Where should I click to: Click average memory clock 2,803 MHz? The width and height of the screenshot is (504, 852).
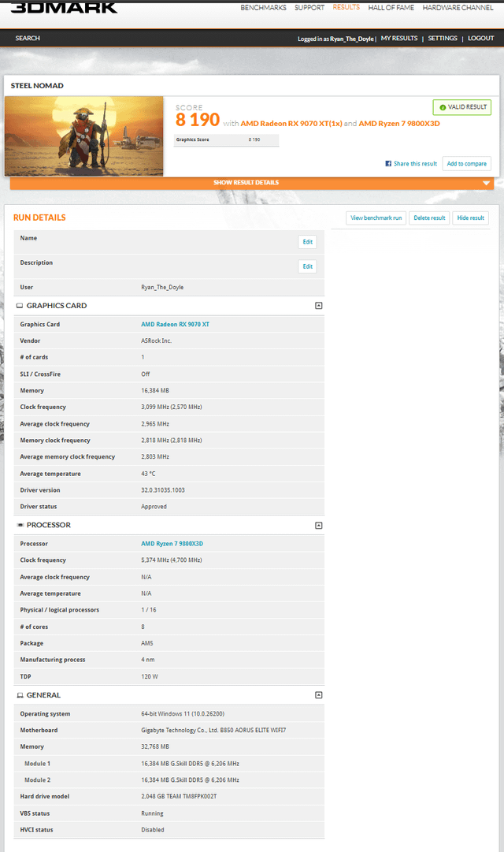[155, 457]
